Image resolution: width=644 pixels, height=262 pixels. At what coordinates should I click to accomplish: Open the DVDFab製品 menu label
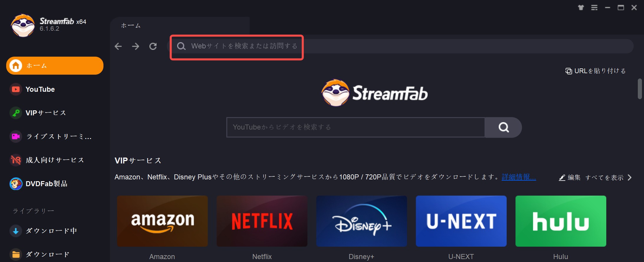pyautogui.click(x=47, y=184)
